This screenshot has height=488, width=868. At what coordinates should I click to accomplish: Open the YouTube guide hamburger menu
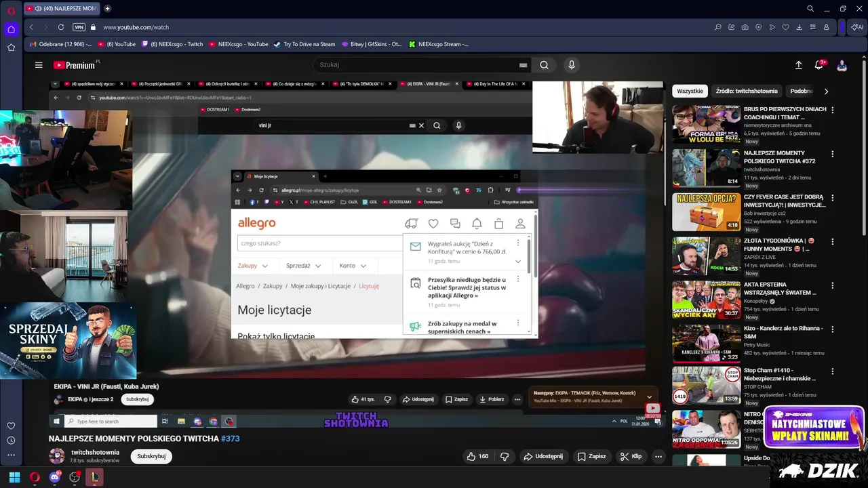(39, 65)
